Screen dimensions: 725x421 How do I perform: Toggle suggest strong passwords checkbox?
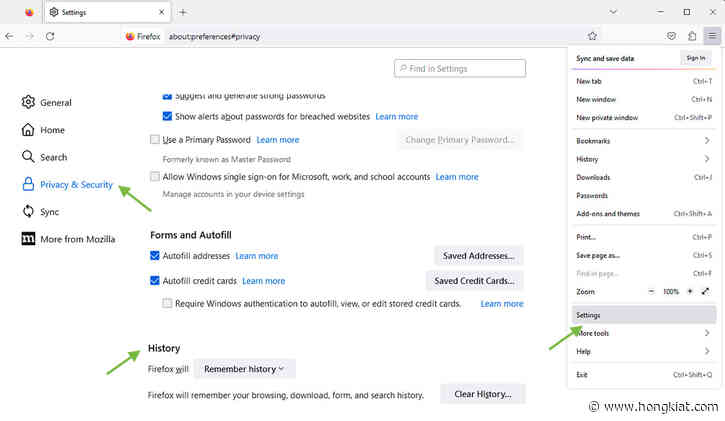pyautogui.click(x=167, y=96)
